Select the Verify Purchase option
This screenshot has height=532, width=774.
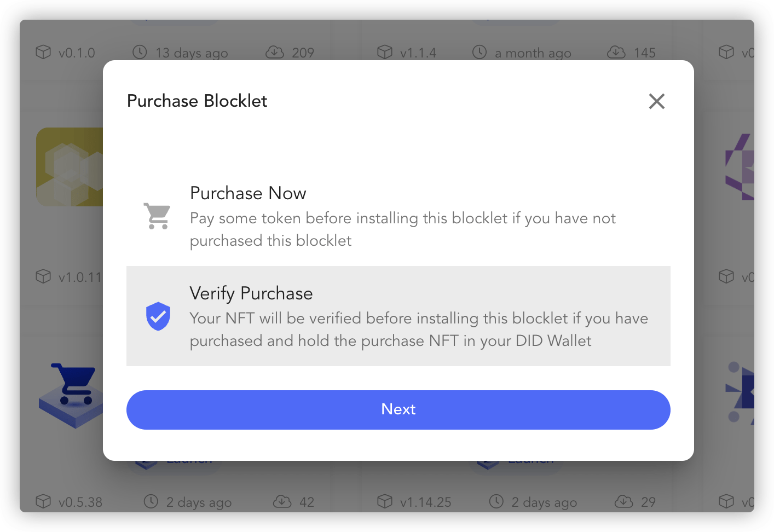click(398, 316)
